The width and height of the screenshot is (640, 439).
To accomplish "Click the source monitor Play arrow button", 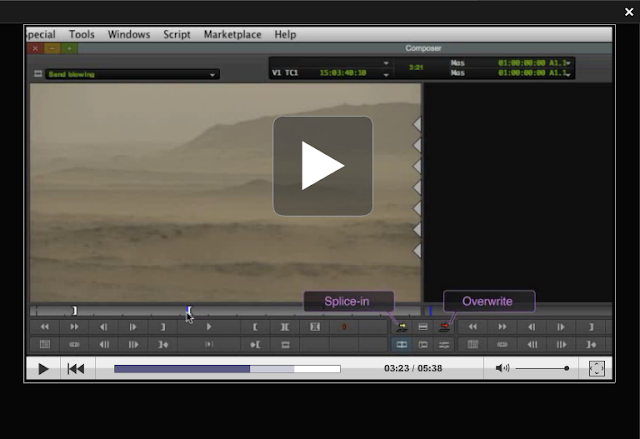I will (209, 327).
